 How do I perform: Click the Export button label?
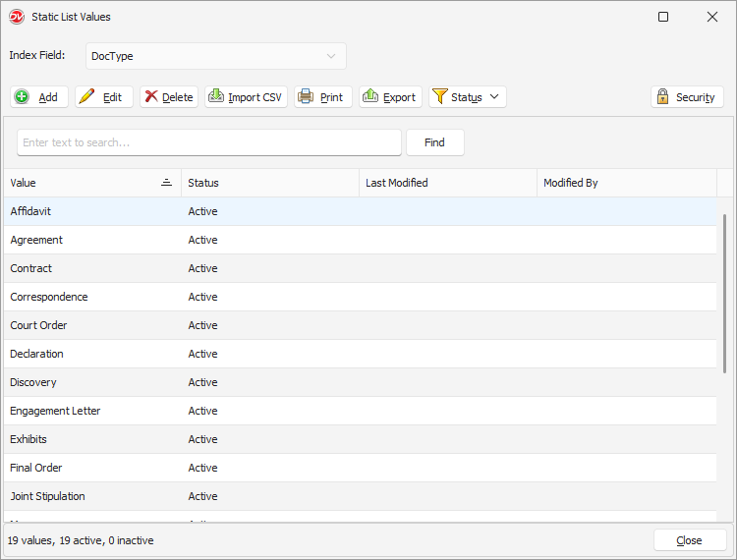click(x=400, y=97)
